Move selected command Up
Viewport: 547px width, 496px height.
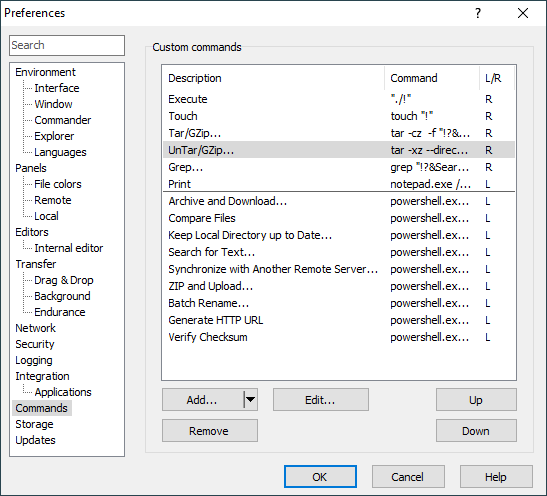[x=476, y=400]
